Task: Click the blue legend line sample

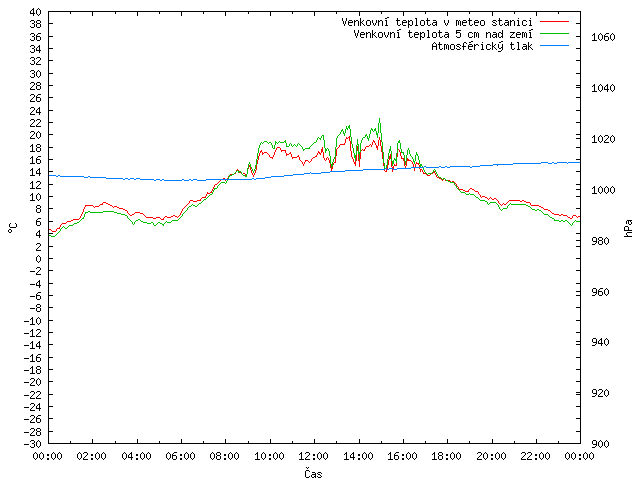Action: (554, 46)
